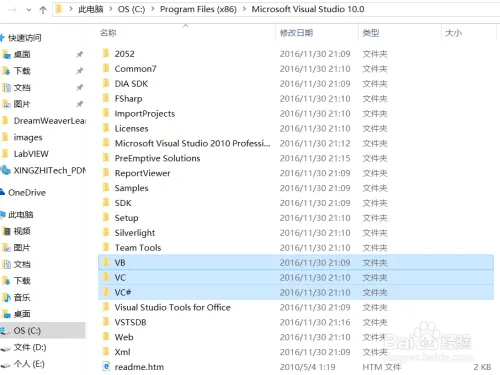Expand chevron after Program Files (x86) breadcrumb
This screenshot has width=500, height=375.
click(x=244, y=9)
